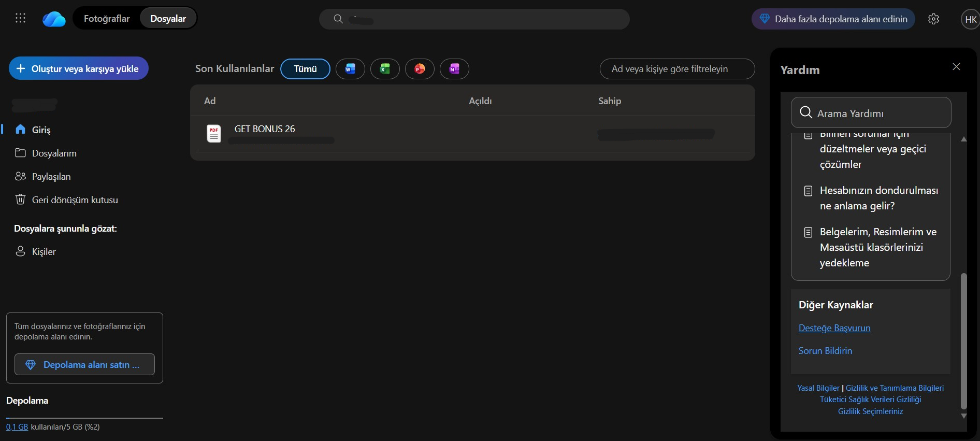This screenshot has width=980, height=441.
Task: Open Gizlilik ve Tanımlama Bilgileri link
Action: pyautogui.click(x=895, y=388)
